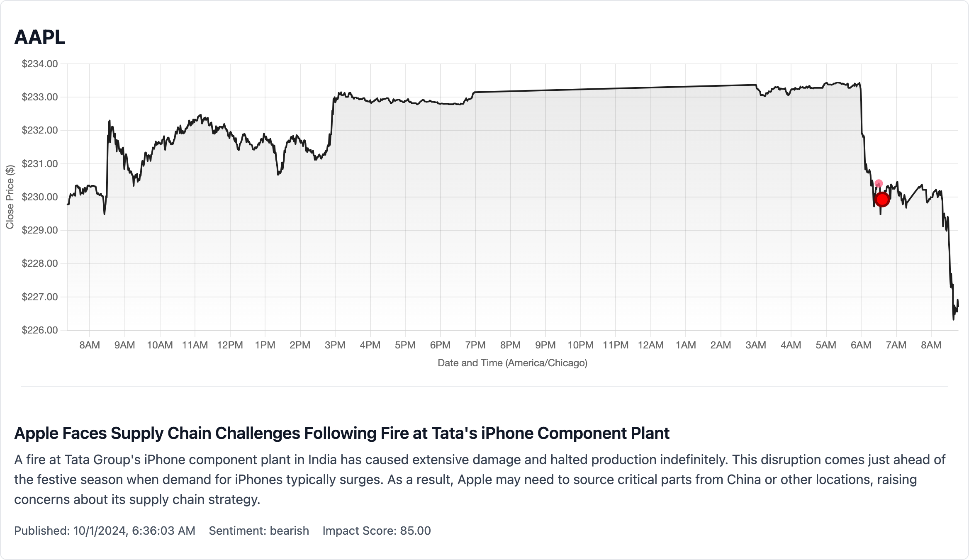Select the 12AM time axis label

point(650,345)
